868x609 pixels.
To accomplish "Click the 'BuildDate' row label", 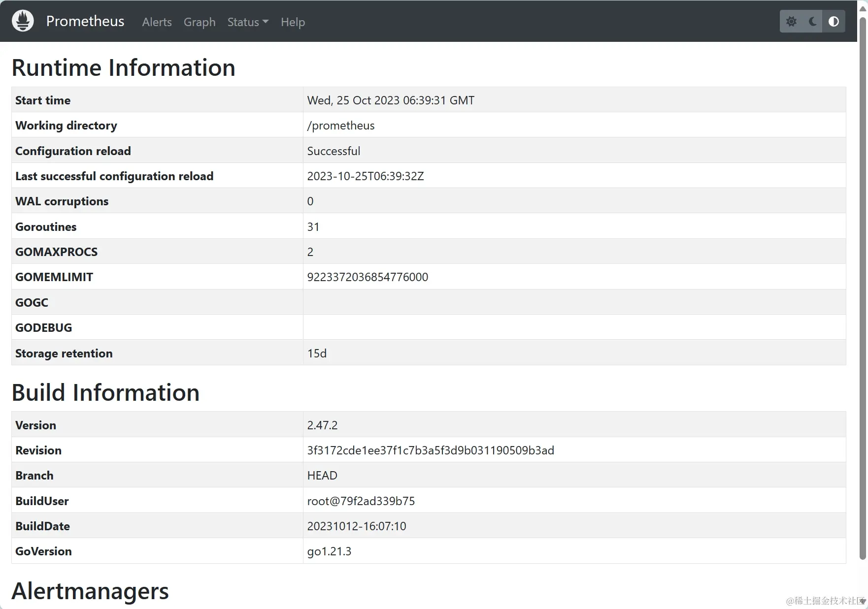I will (x=42, y=526).
